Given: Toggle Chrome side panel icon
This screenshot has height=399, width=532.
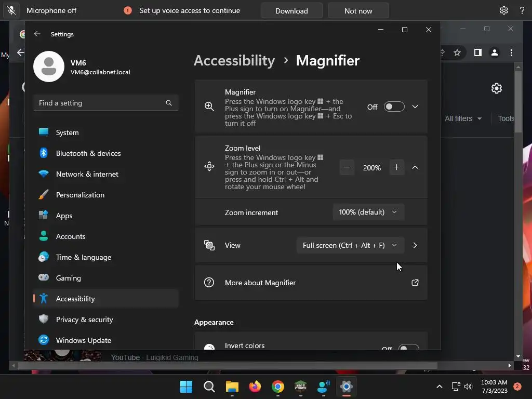Looking at the screenshot, I should 478,52.
